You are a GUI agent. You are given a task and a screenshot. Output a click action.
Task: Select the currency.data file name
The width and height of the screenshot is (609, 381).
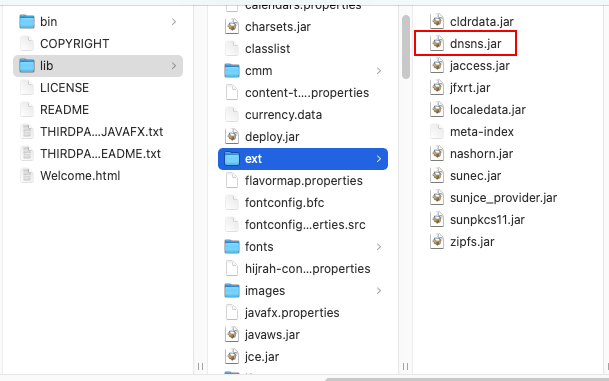[x=284, y=115]
